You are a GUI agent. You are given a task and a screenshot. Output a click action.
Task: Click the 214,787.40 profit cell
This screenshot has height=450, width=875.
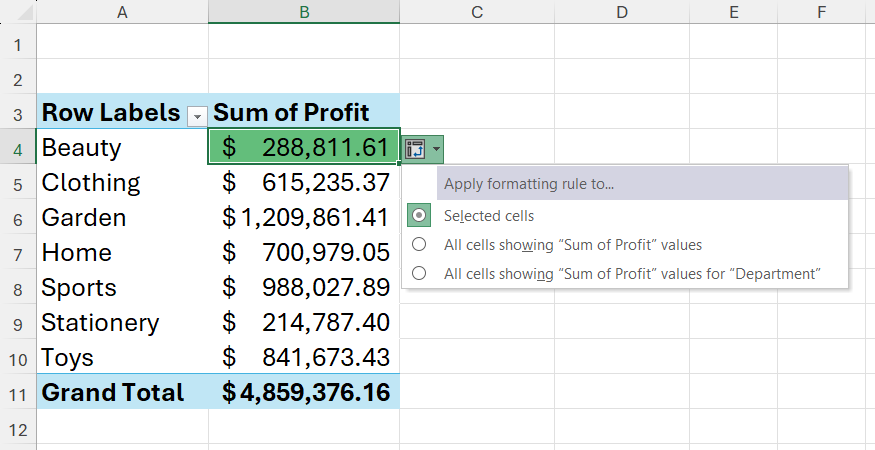tap(304, 321)
